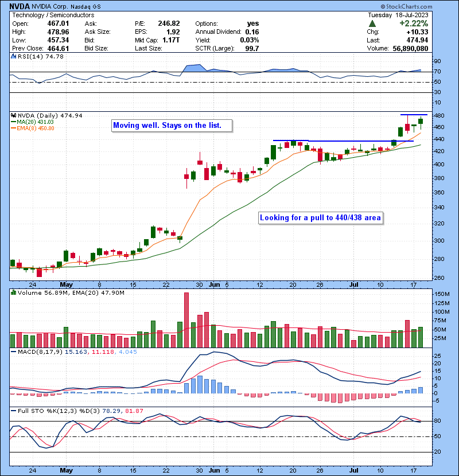This screenshot has height=476, width=459.
Task: Click the "NVDA (Daily) 474.94" chart legend
Action: coord(50,115)
